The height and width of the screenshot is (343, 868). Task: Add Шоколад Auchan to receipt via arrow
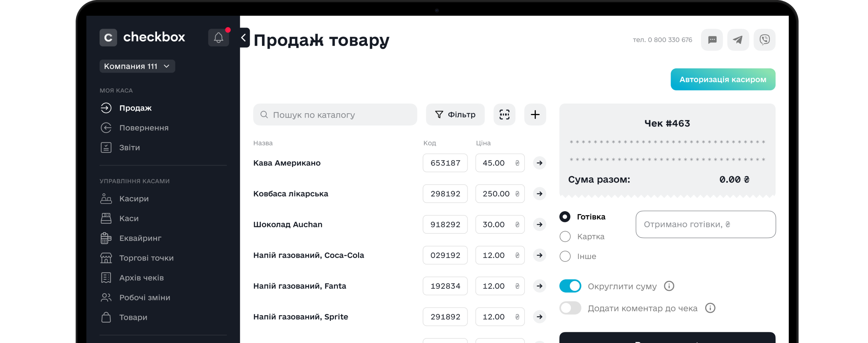[x=539, y=224]
